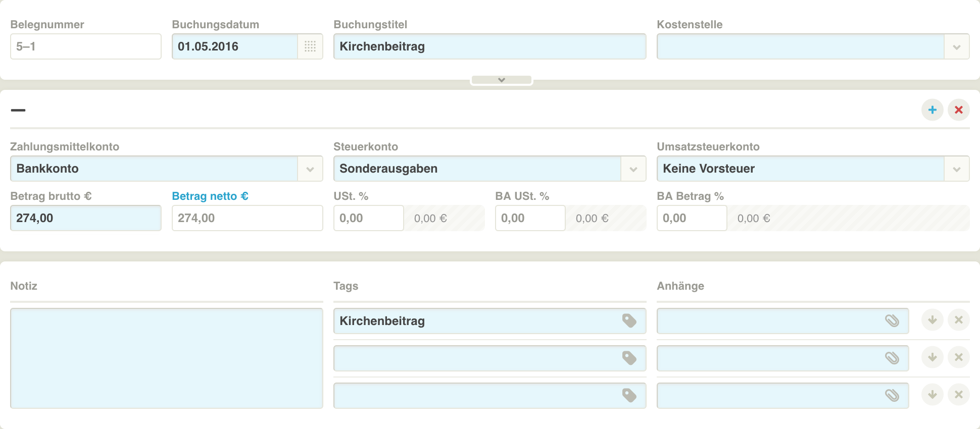The width and height of the screenshot is (980, 429).
Task: Click the paperclip icon in the second Anhänge field
Action: click(x=892, y=358)
